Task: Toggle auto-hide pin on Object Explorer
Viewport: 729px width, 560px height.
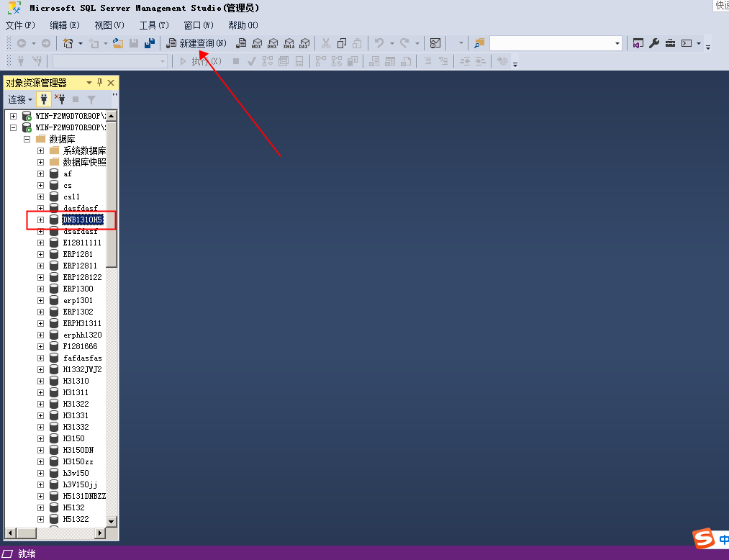Action: pyautogui.click(x=100, y=83)
